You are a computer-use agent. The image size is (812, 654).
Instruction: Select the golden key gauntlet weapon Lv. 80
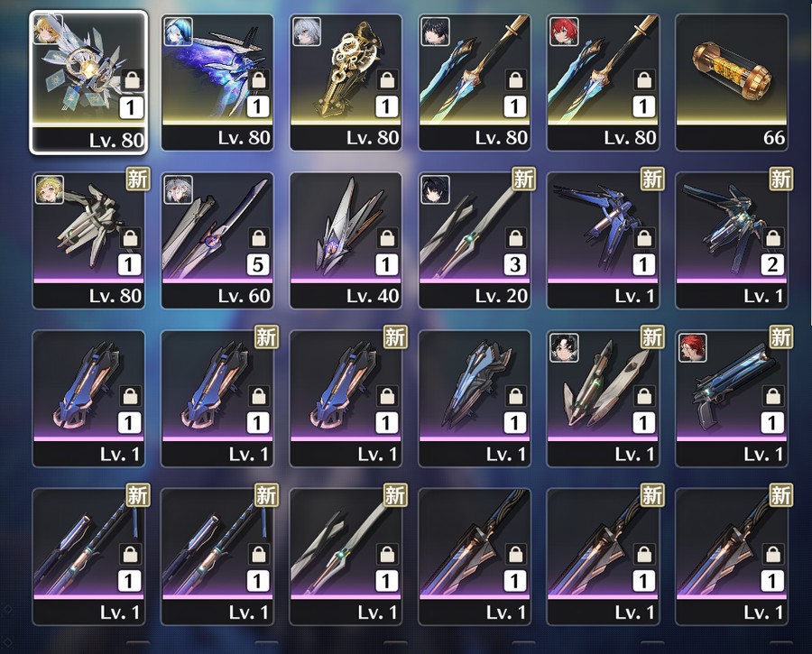pos(346,82)
